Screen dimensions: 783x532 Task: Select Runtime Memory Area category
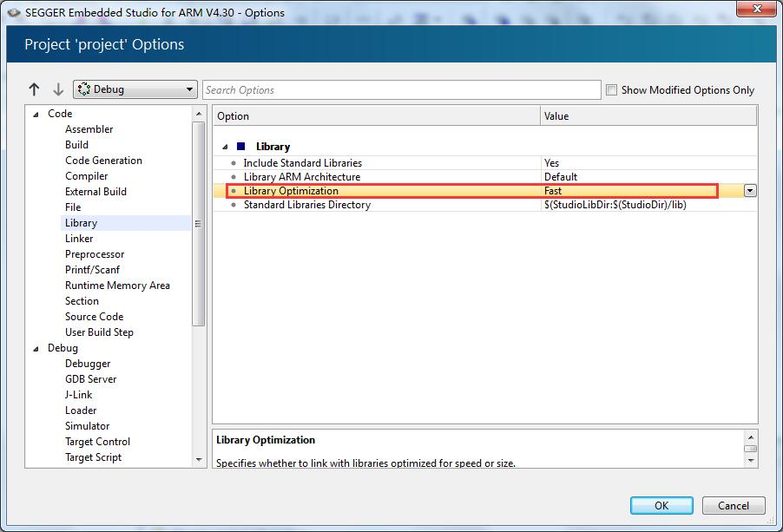pos(117,286)
